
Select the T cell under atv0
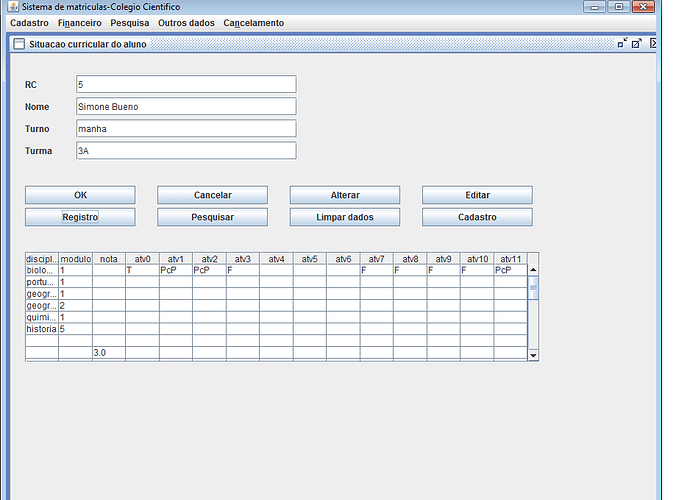(143, 270)
